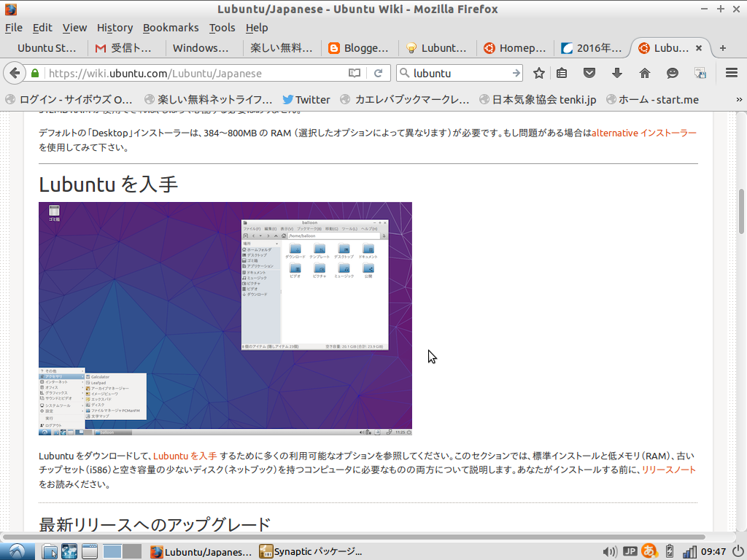747x560 pixels.
Task: Follow the red Lubuntu を入手 link
Action: [x=185, y=456]
